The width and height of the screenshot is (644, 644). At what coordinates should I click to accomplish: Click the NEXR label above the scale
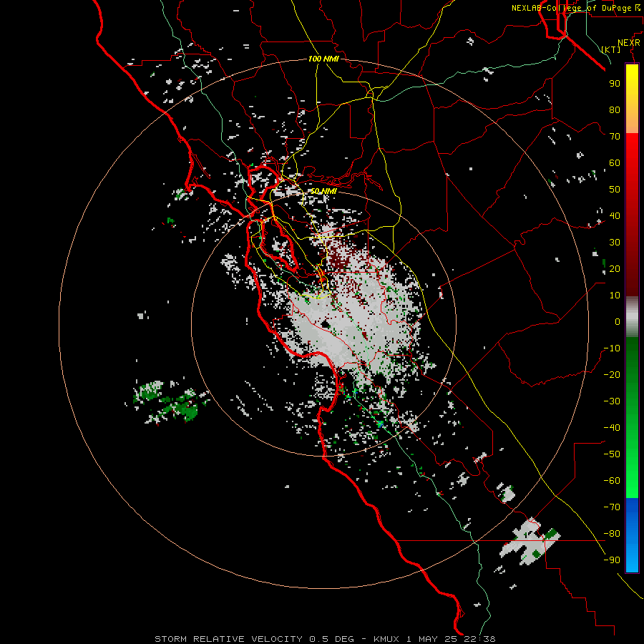click(628, 43)
